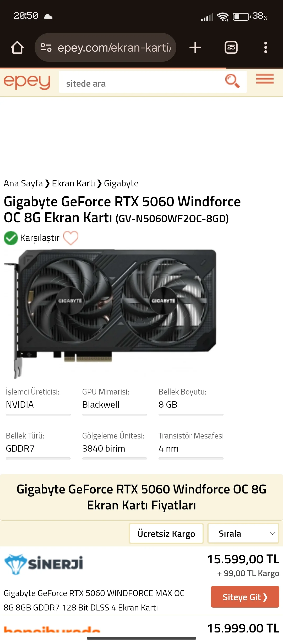283x644 pixels.
Task: Add to favorites with heart icon
Action: click(x=71, y=238)
